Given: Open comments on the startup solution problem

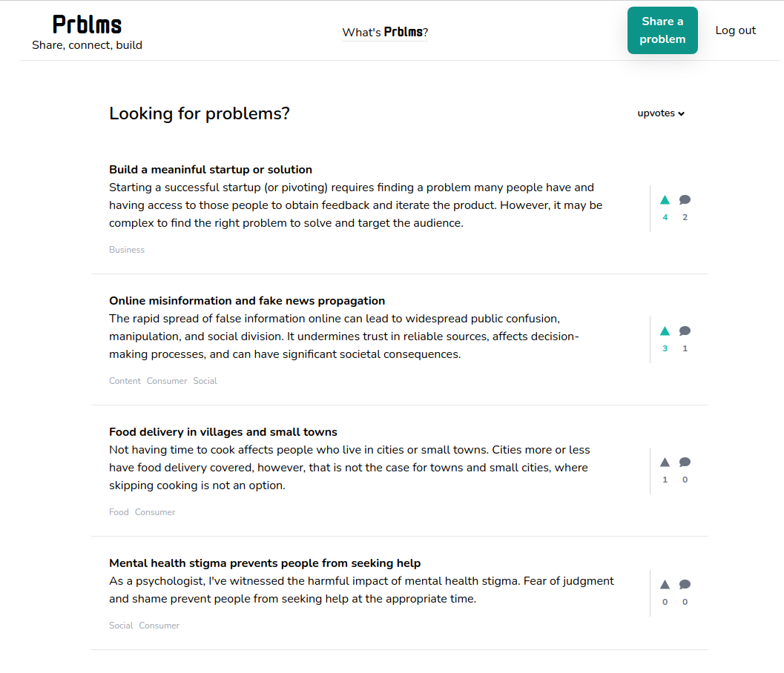Looking at the screenshot, I should pos(685,200).
